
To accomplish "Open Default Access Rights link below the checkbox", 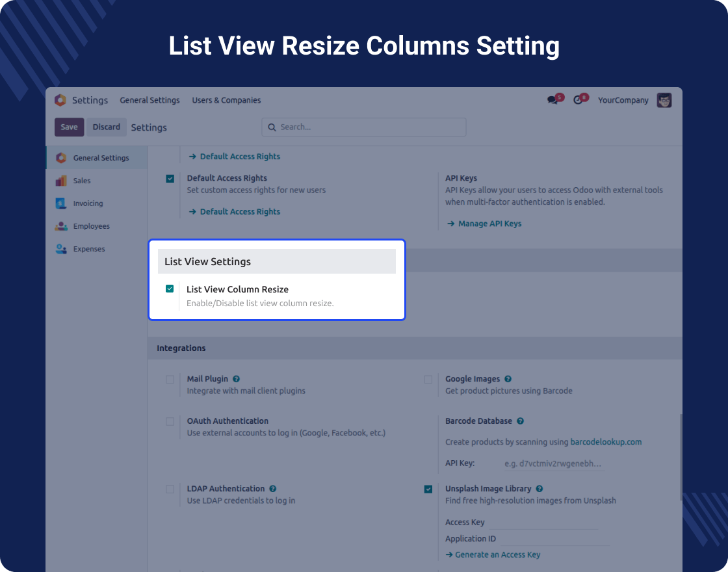I will coord(240,212).
